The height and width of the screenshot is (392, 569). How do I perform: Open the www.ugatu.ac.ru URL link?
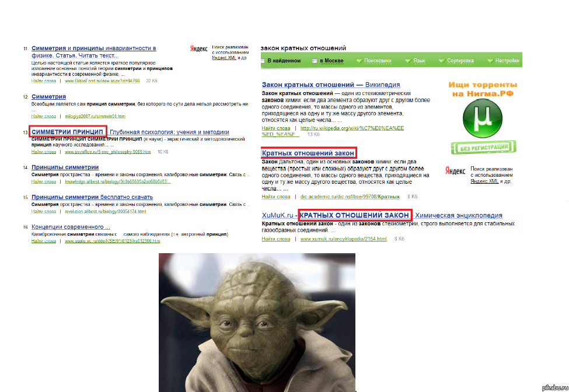pyautogui.click(x=112, y=241)
